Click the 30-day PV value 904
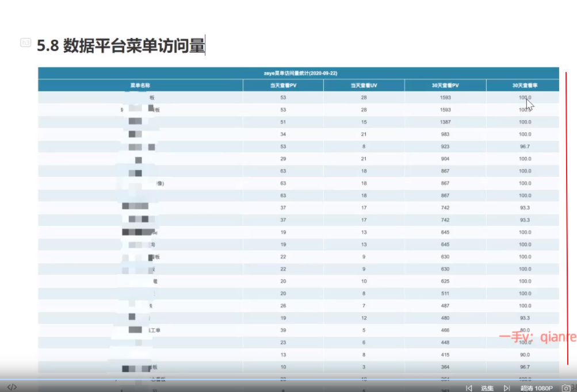The height and width of the screenshot is (392, 577). click(x=445, y=159)
